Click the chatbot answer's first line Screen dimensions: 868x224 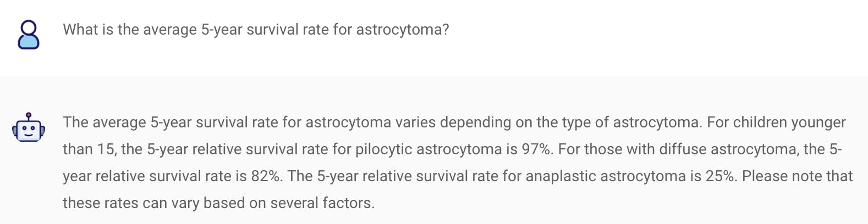454,122
